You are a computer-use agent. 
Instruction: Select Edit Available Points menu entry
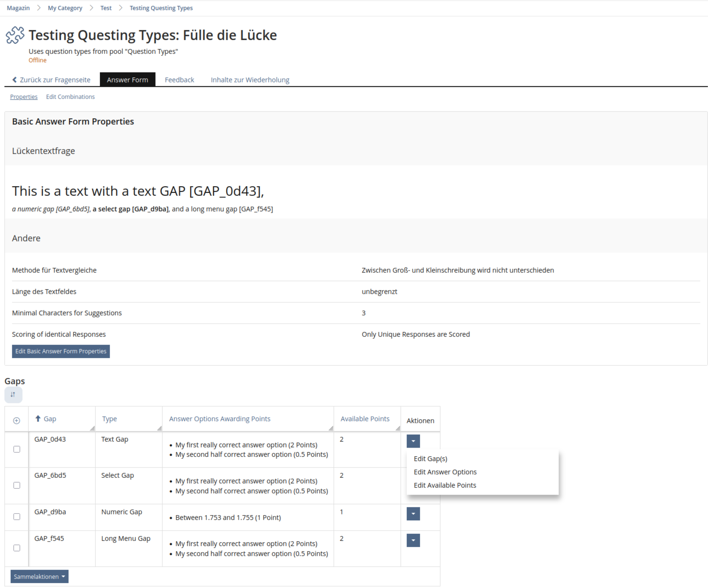pyautogui.click(x=445, y=485)
